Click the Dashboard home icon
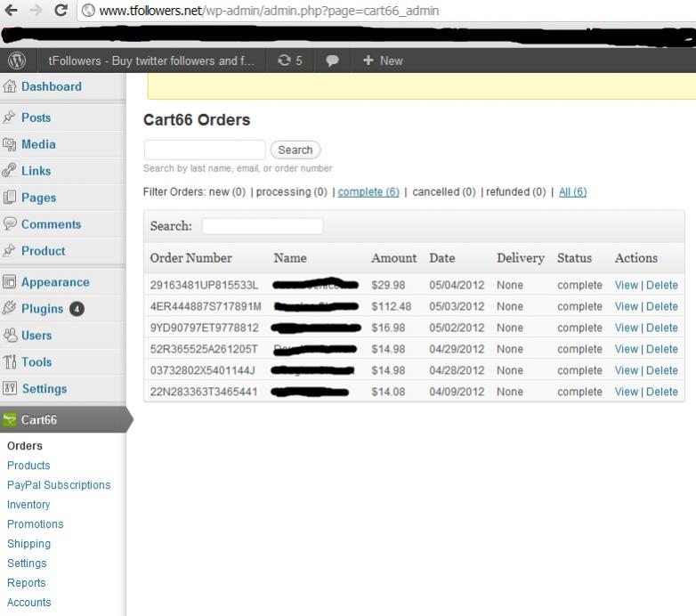This screenshot has width=696, height=616. tap(10, 86)
